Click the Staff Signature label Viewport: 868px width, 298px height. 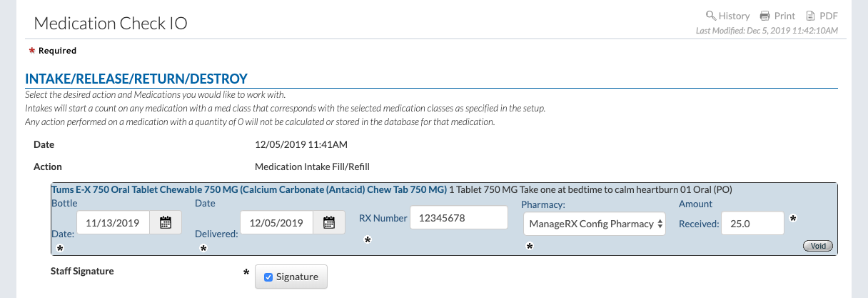[x=82, y=272]
